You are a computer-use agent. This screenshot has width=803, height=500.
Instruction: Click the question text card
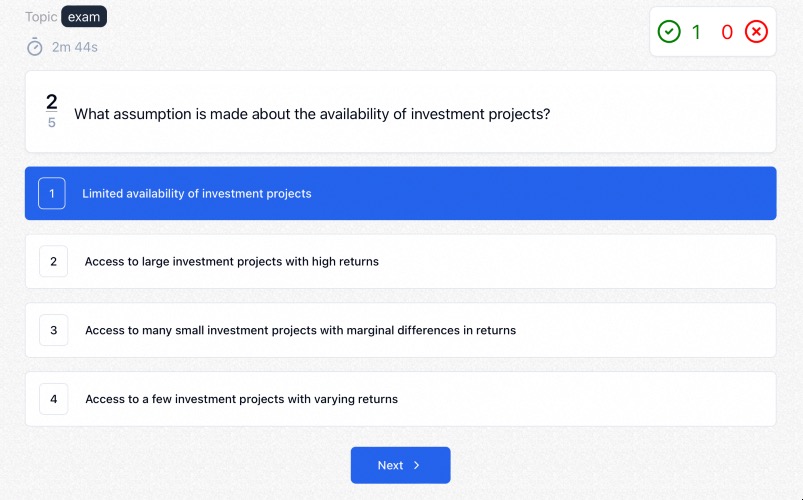400,112
